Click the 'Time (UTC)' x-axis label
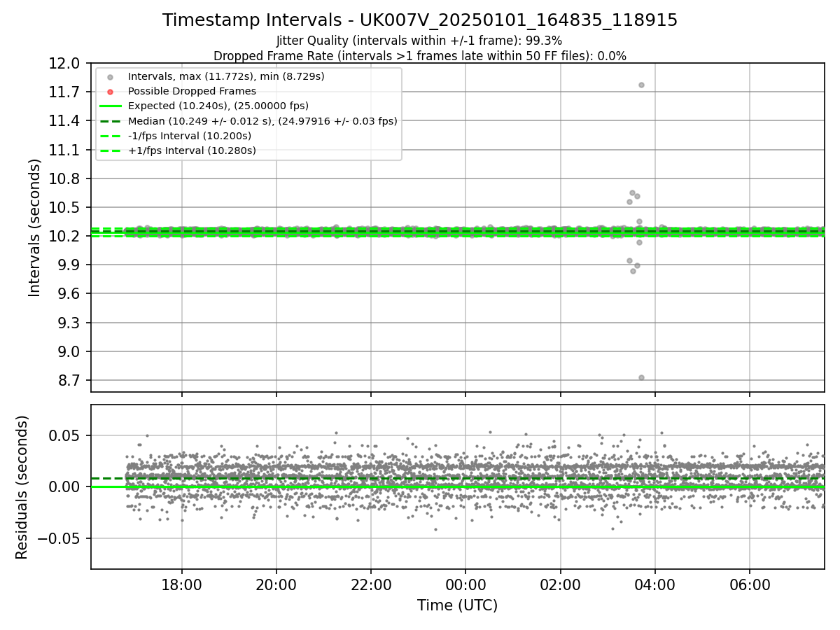840x630 pixels. tap(458, 605)
